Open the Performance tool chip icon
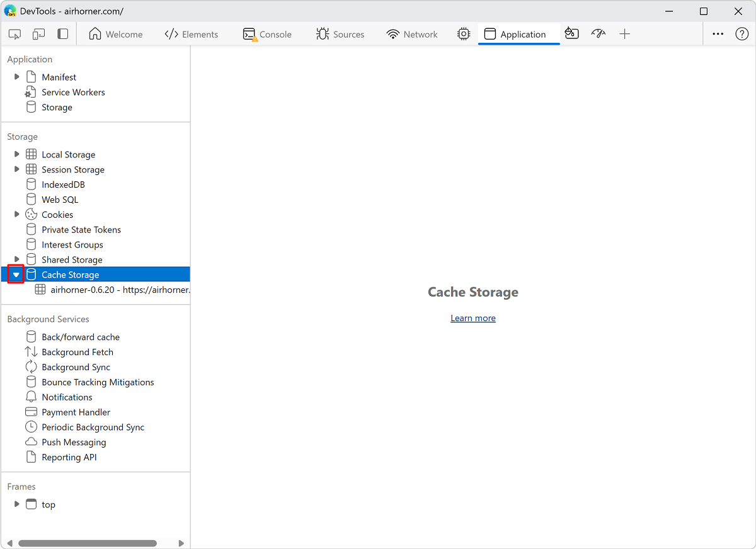Image resolution: width=756 pixels, height=549 pixels. point(464,34)
